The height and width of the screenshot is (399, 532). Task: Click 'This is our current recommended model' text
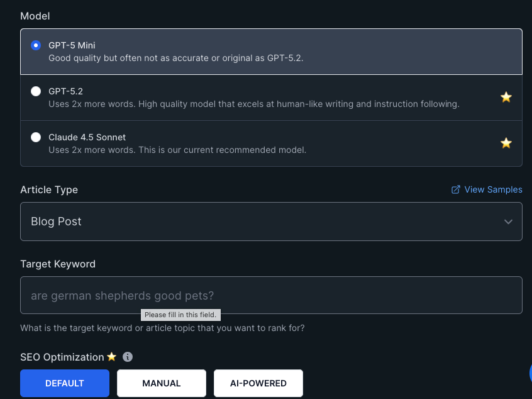coord(222,150)
